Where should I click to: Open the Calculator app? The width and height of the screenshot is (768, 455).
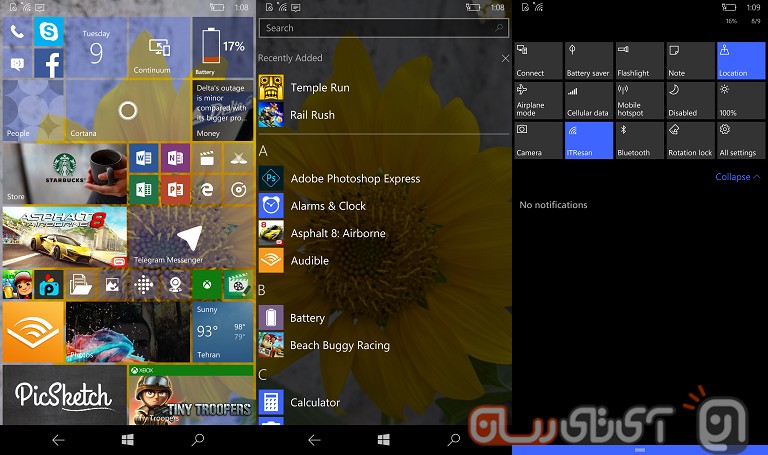click(x=314, y=402)
